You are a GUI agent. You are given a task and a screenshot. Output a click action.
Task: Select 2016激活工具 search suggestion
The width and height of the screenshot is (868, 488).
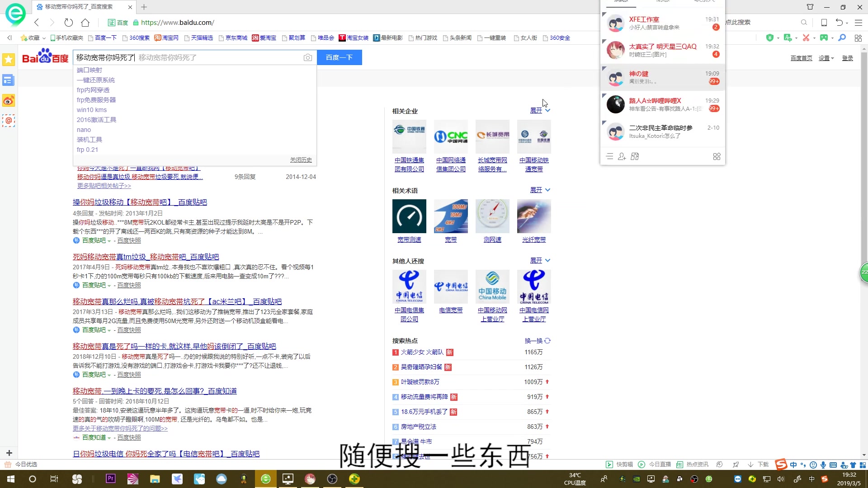tap(97, 120)
